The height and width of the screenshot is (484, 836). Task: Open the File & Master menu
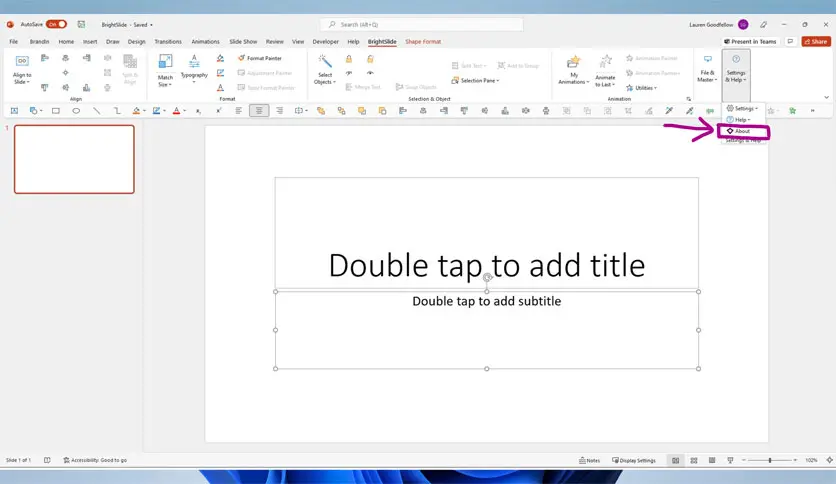[x=708, y=69]
